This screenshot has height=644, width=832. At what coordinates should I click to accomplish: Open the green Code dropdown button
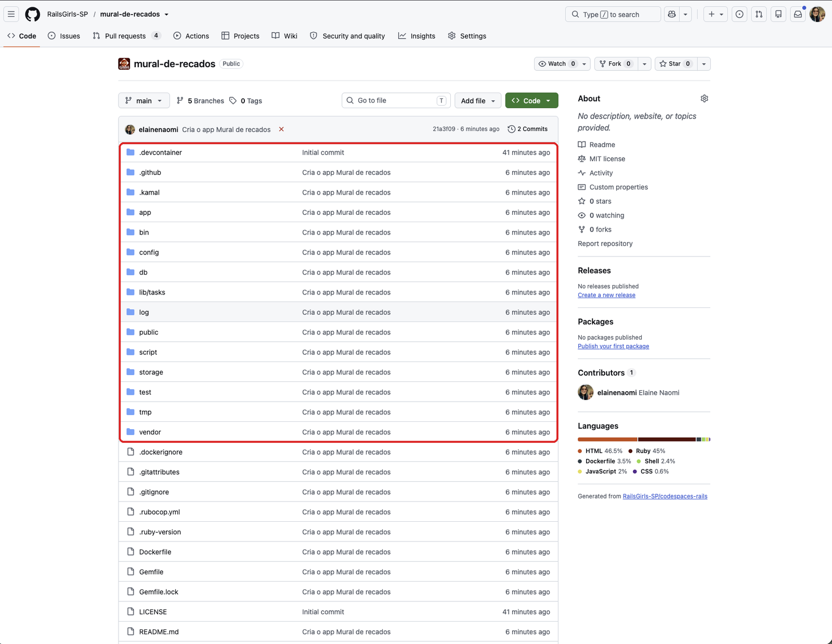pyautogui.click(x=531, y=100)
